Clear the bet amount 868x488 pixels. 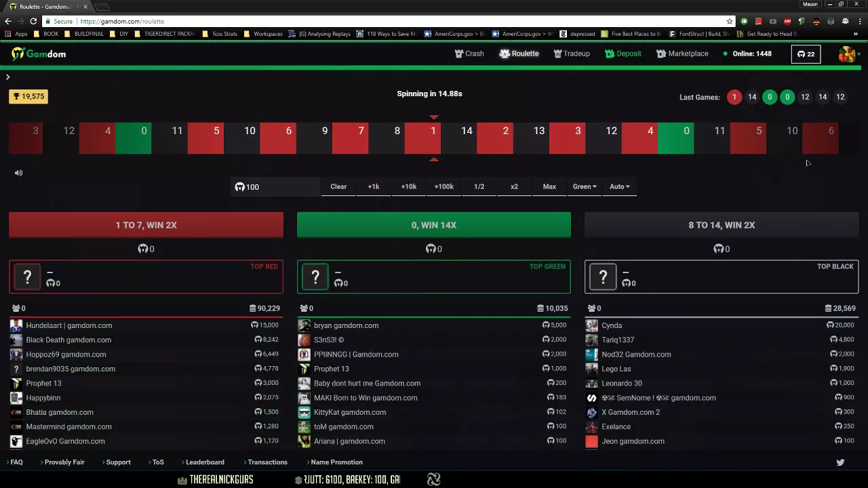coord(338,187)
